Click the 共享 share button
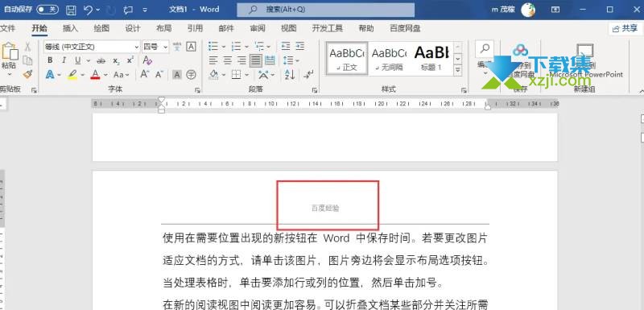Viewport: 644px width, 310px height. pyautogui.click(x=625, y=28)
